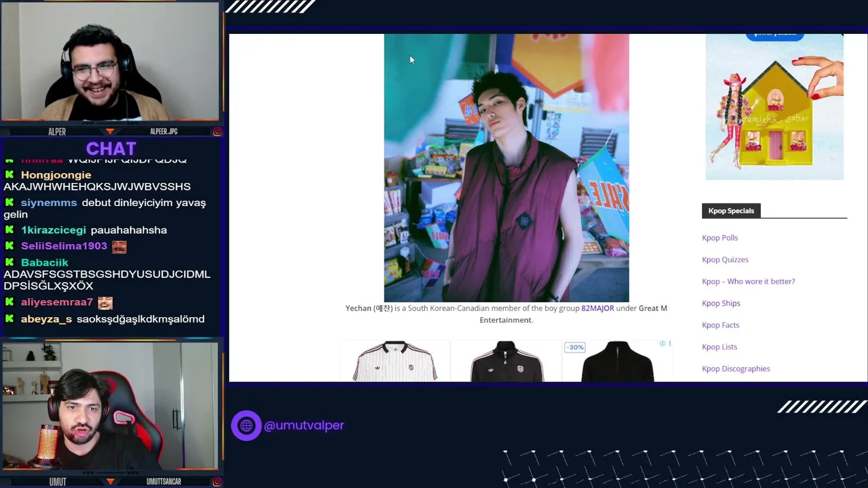Click the username Hongjoongie in chat
Screen dimensions: 868x488
coord(56,175)
